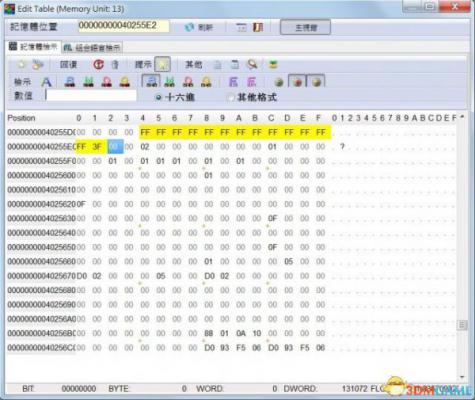Click the hex view scrollbar down arrow
Screen dimensions: 475x400
click(462, 377)
